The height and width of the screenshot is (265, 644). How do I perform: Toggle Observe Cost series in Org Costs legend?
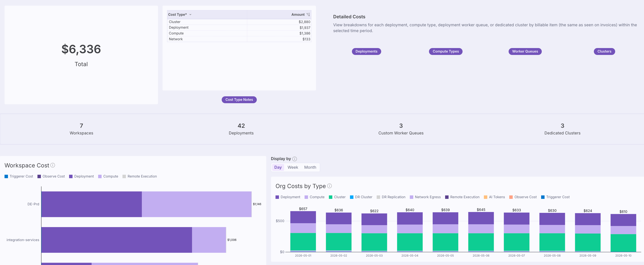(x=523, y=197)
